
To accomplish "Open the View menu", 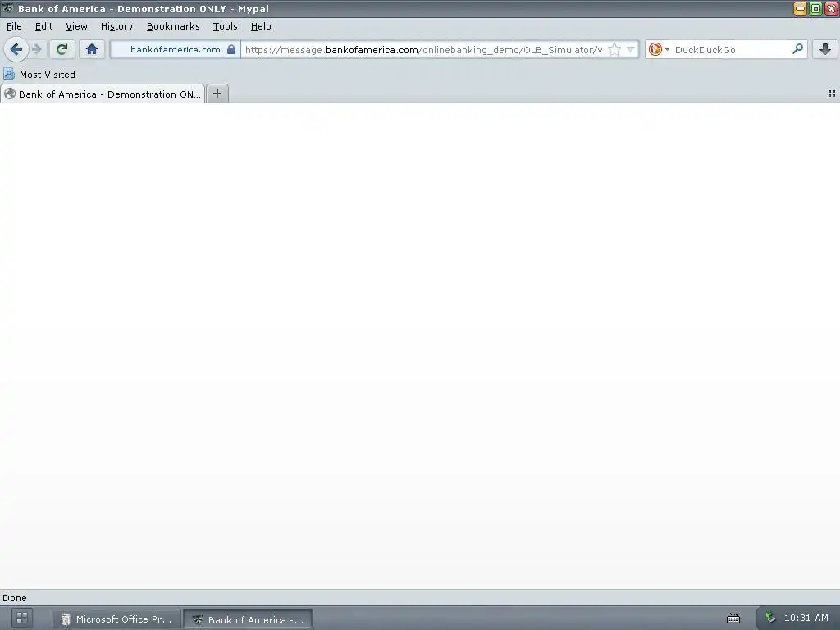I will click(x=76, y=26).
